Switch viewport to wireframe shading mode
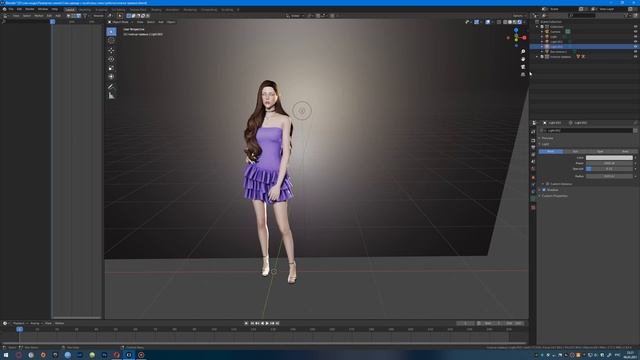 (x=505, y=22)
